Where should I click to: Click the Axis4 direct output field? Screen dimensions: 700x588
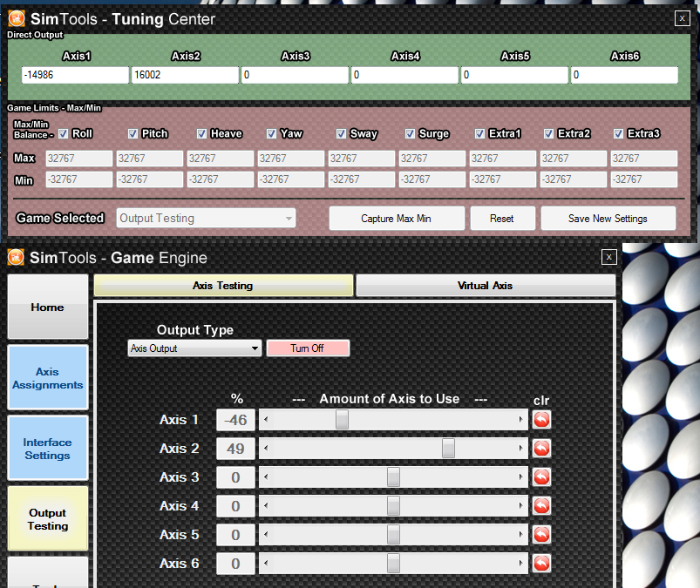pyautogui.click(x=404, y=75)
